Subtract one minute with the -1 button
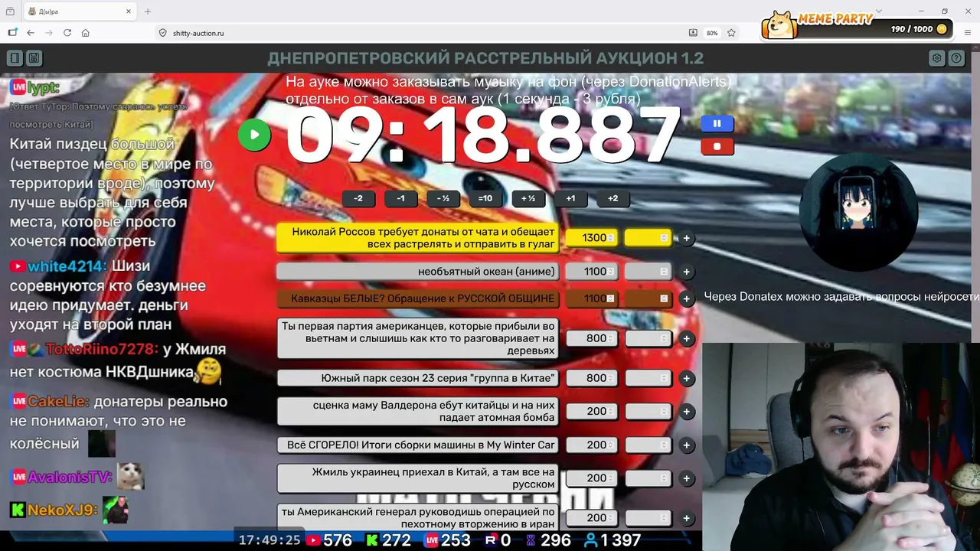This screenshot has height=551, width=980. pyautogui.click(x=400, y=198)
